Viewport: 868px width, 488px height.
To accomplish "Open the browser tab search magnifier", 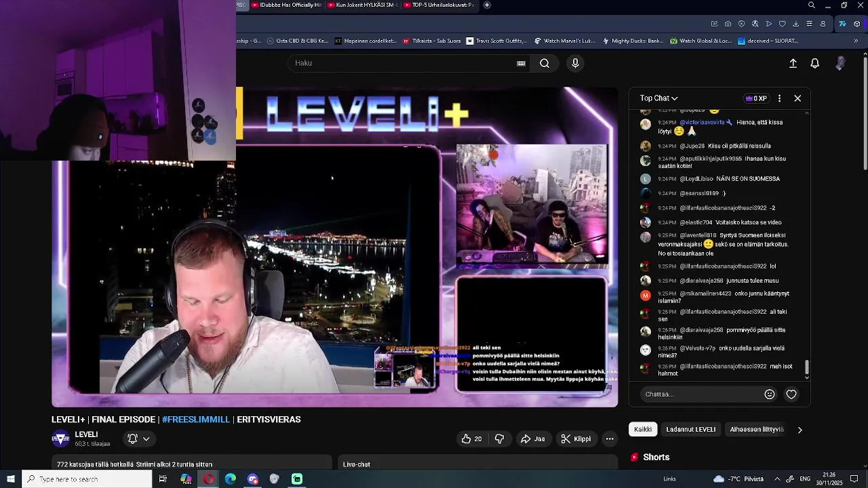I will pyautogui.click(x=812, y=5).
